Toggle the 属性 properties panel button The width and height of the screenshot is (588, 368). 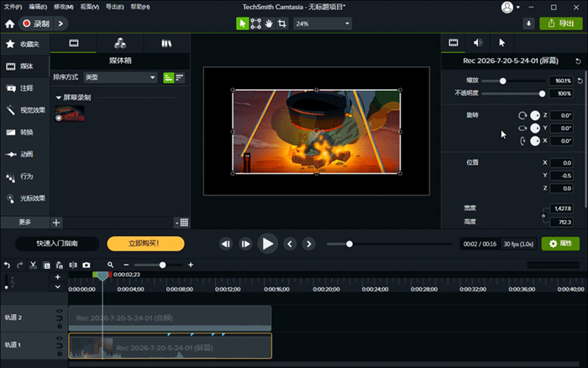[560, 244]
